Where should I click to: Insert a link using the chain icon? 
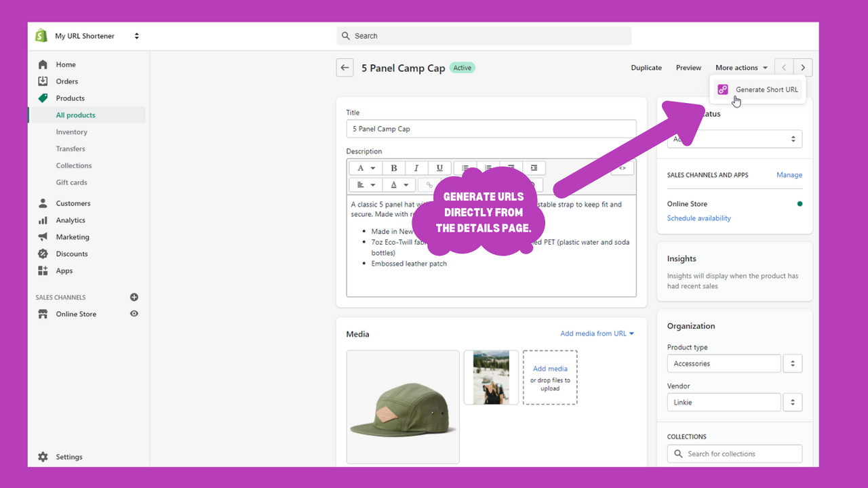click(x=428, y=184)
